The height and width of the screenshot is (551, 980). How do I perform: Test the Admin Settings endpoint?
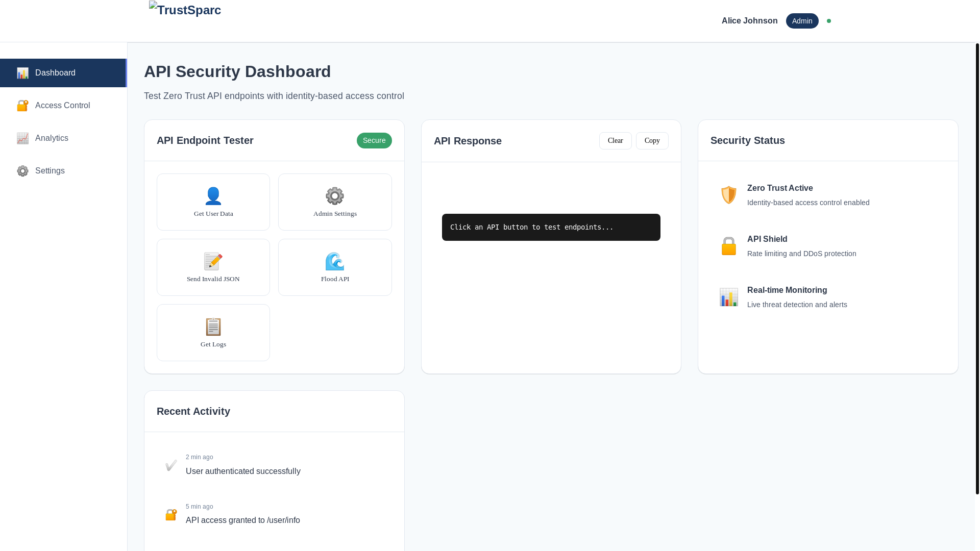(x=335, y=202)
